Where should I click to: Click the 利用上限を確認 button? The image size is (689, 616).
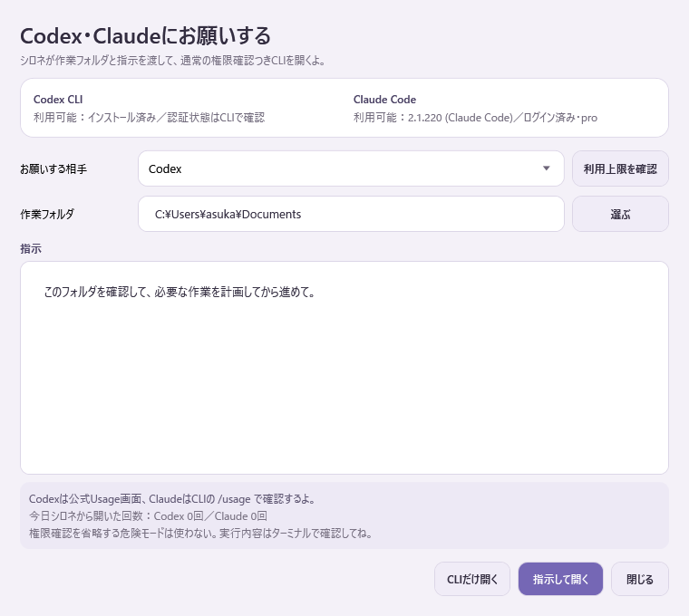pos(620,168)
